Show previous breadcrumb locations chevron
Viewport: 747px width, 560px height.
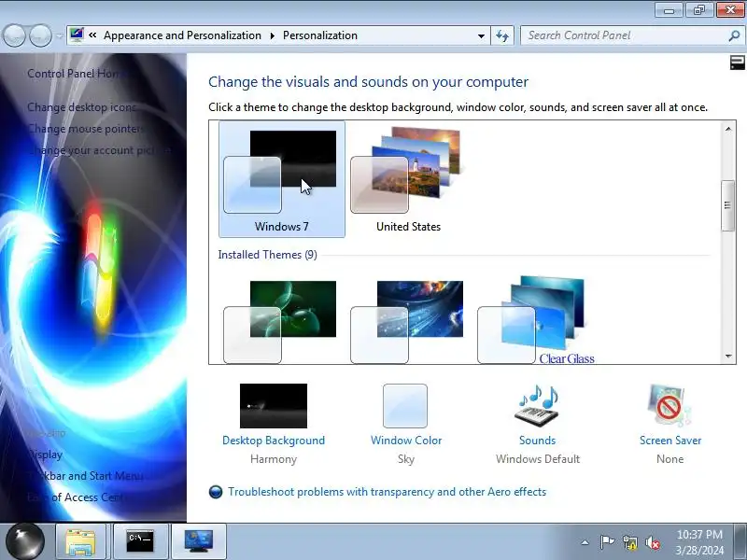point(92,35)
